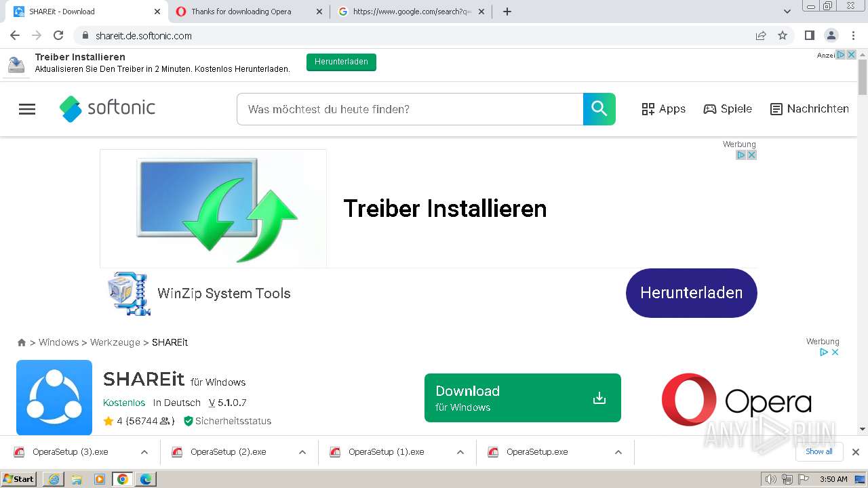868x488 pixels.
Task: Open the Chrome side panel icon
Action: pos(809,35)
